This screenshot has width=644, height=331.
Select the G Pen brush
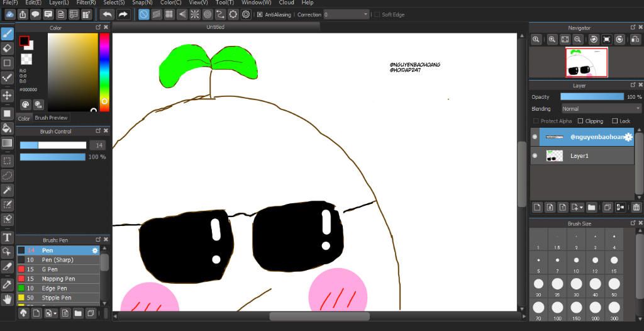[50, 269]
